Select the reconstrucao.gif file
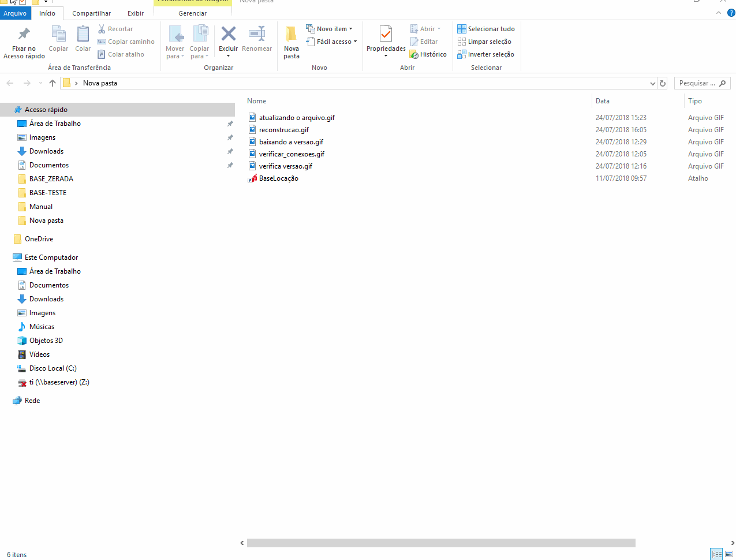This screenshot has width=736, height=560. (283, 130)
